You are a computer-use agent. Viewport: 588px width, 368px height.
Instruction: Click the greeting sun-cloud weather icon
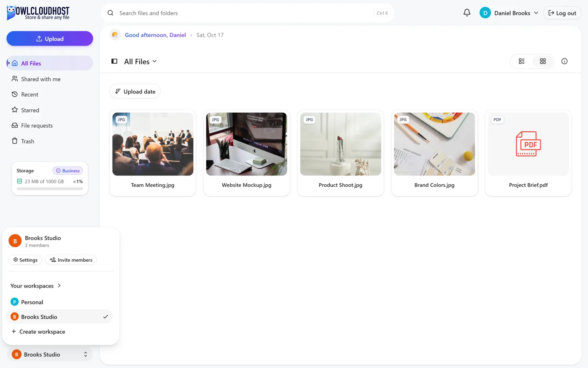point(115,35)
